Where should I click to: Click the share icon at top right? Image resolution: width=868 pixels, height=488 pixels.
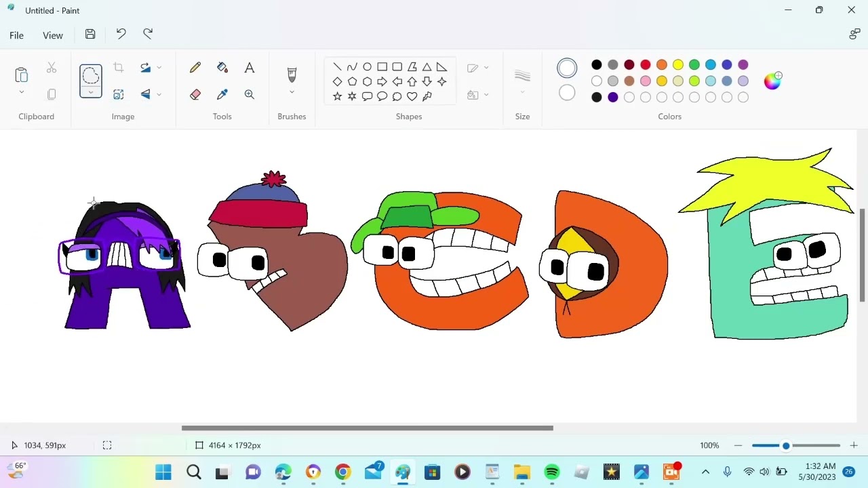[854, 35]
